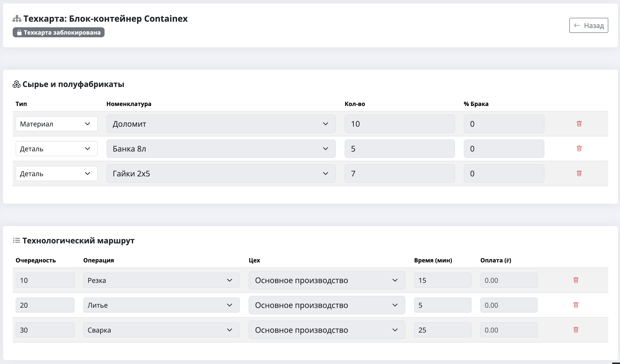Expand the Сварка operation dropdown

pos(161,330)
